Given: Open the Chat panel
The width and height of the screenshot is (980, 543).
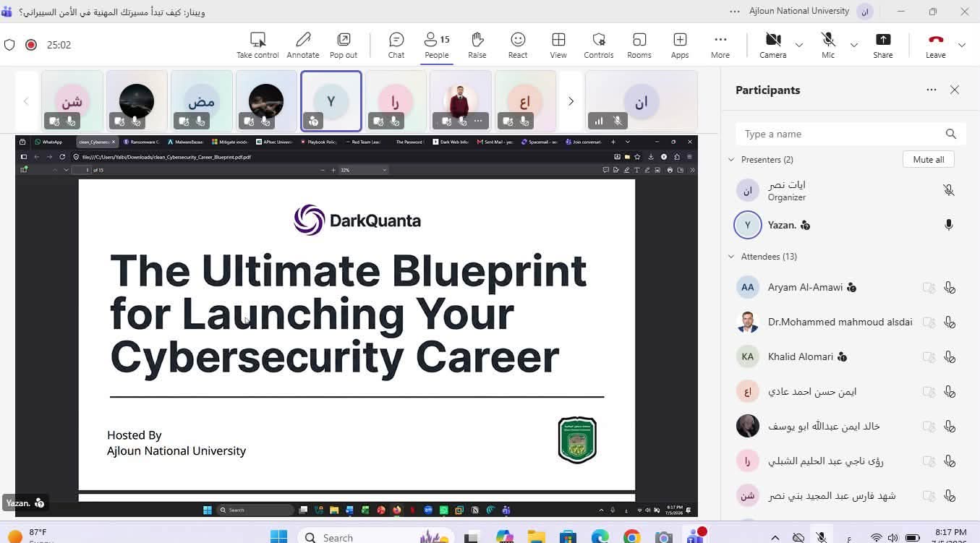Looking at the screenshot, I should click(396, 45).
